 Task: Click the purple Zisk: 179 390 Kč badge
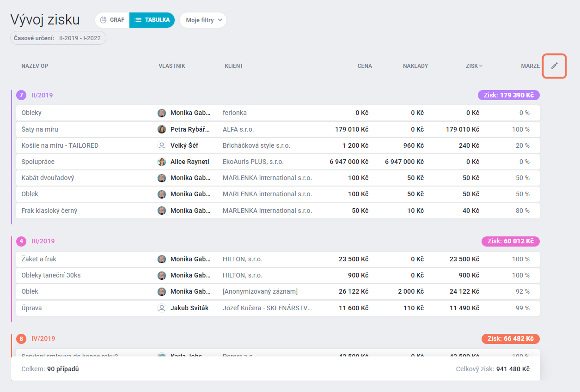click(509, 95)
